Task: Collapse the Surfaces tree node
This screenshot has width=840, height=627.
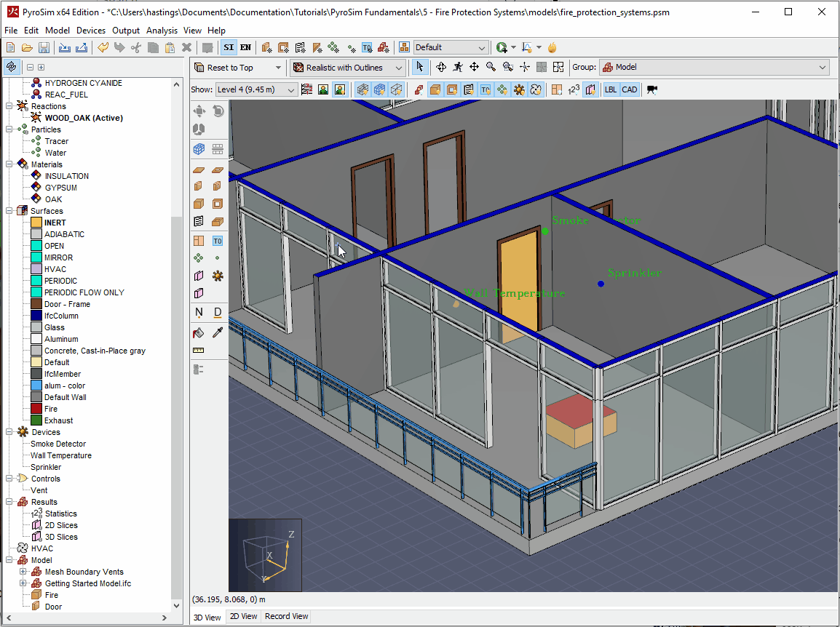Action: 9,211
